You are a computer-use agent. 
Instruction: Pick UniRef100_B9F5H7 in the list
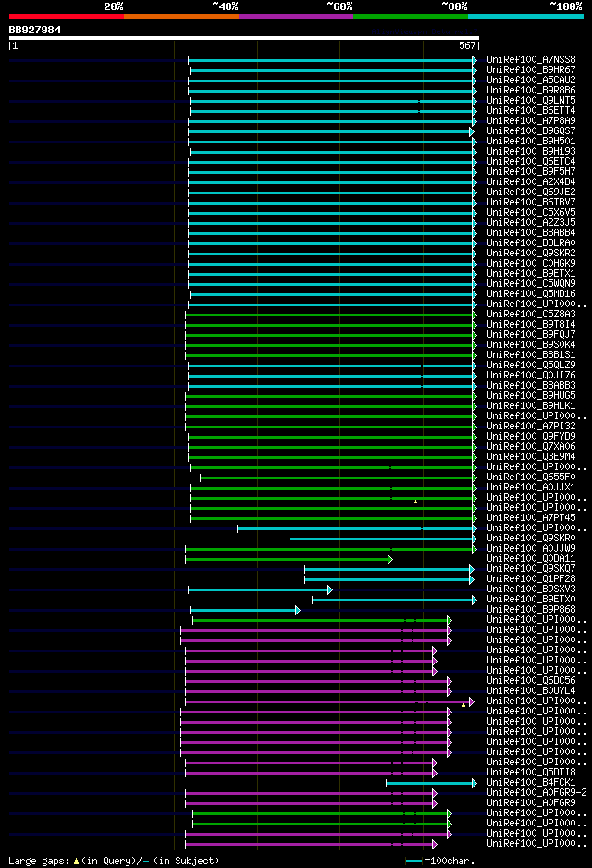pyautogui.click(x=531, y=171)
